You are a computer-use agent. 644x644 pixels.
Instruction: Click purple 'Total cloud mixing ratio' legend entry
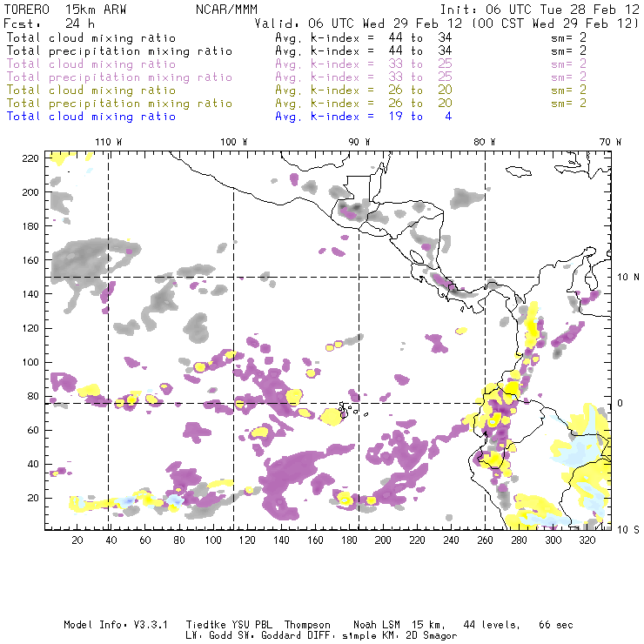click(91, 64)
